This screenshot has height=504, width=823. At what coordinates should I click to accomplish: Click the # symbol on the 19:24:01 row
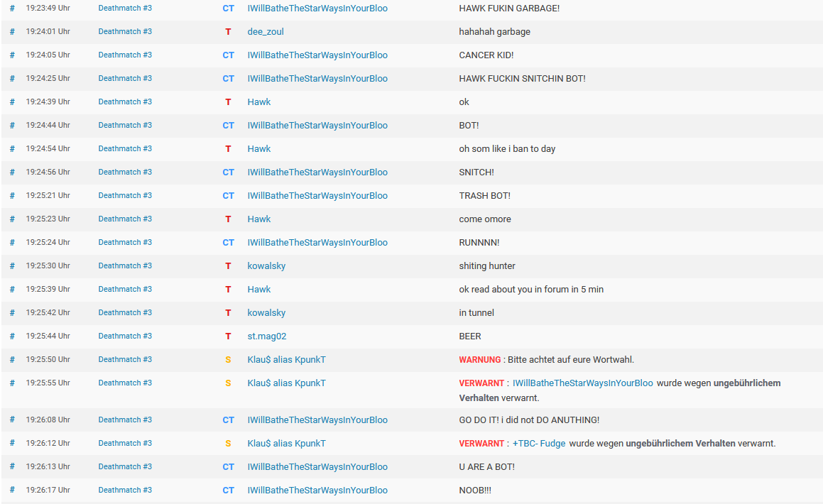12,32
